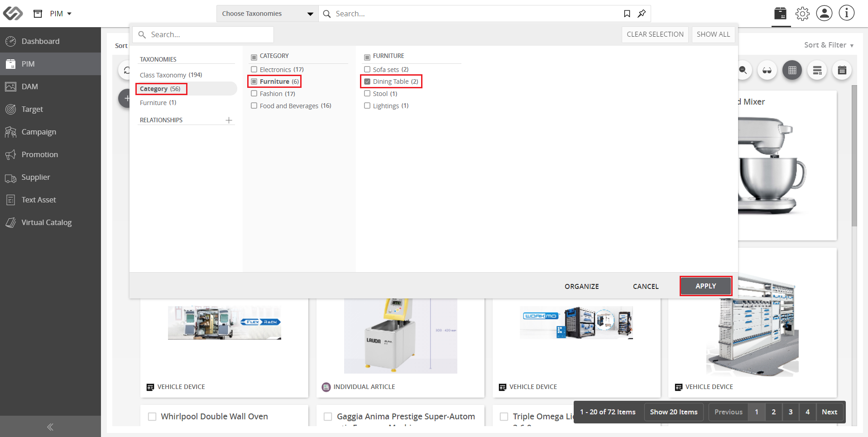Click the APPLY button

click(x=705, y=286)
